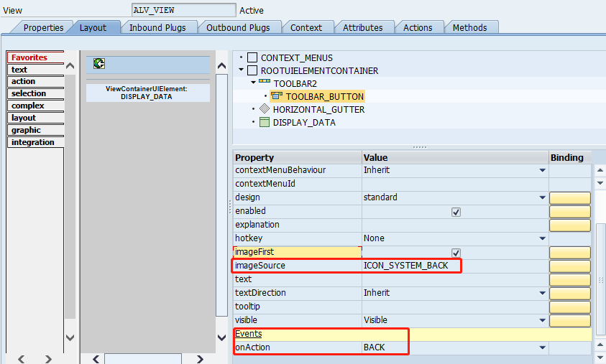Open the contextMenuBehaviour dropdown
Image resolution: width=606 pixels, height=364 pixels.
click(x=543, y=170)
